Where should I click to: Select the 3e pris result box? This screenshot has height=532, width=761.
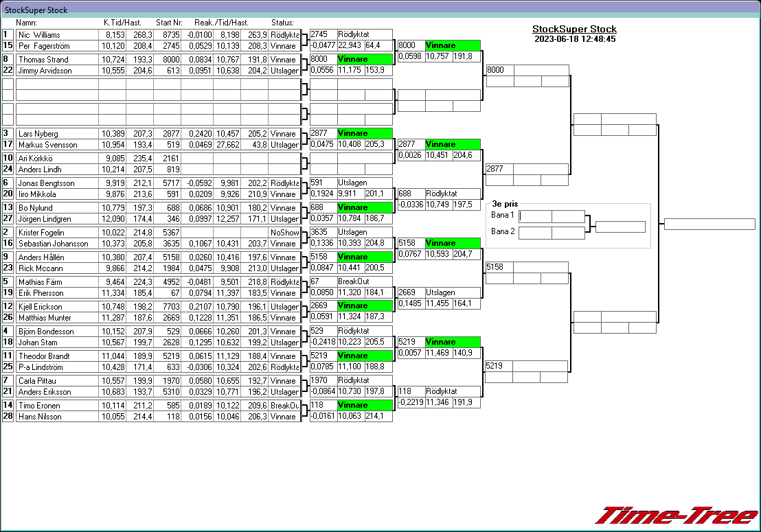point(620,227)
